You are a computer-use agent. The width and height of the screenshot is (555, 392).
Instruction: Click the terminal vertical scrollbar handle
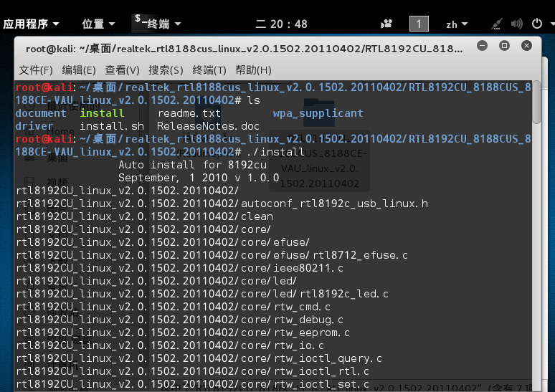point(536,102)
